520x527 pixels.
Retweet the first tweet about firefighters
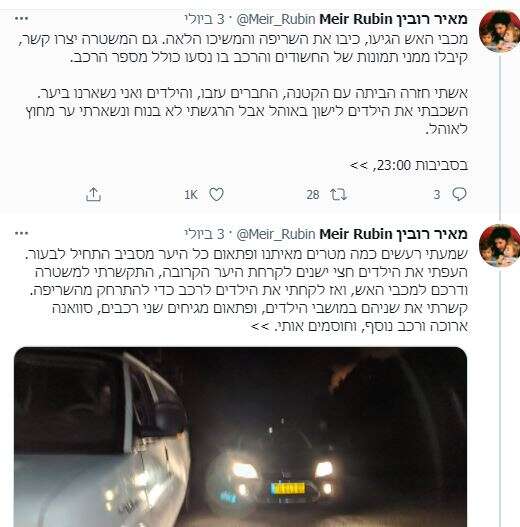(x=338, y=195)
